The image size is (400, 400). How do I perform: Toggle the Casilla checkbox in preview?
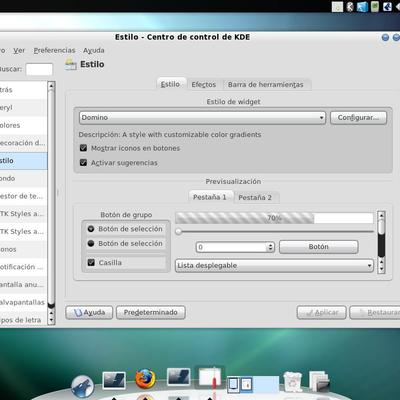(91, 263)
